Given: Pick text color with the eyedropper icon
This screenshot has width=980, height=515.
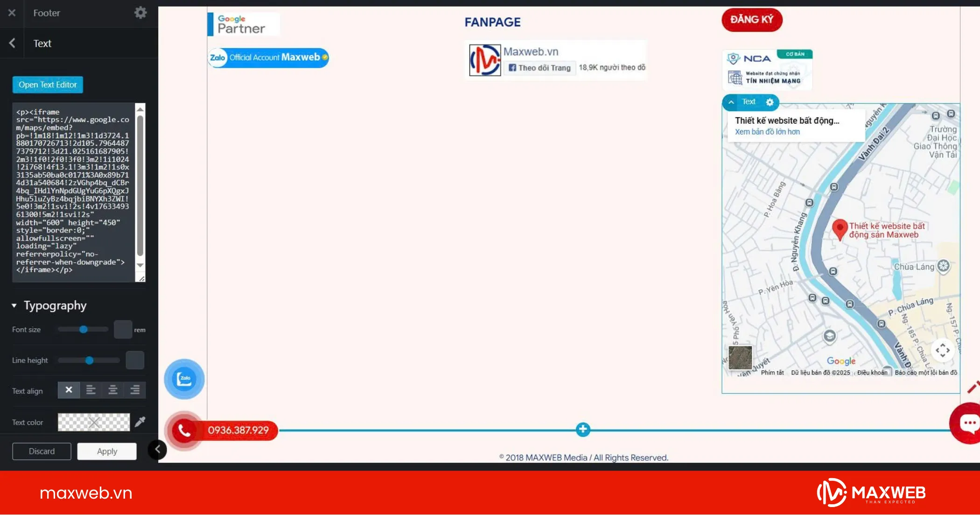Looking at the screenshot, I should pos(140,422).
